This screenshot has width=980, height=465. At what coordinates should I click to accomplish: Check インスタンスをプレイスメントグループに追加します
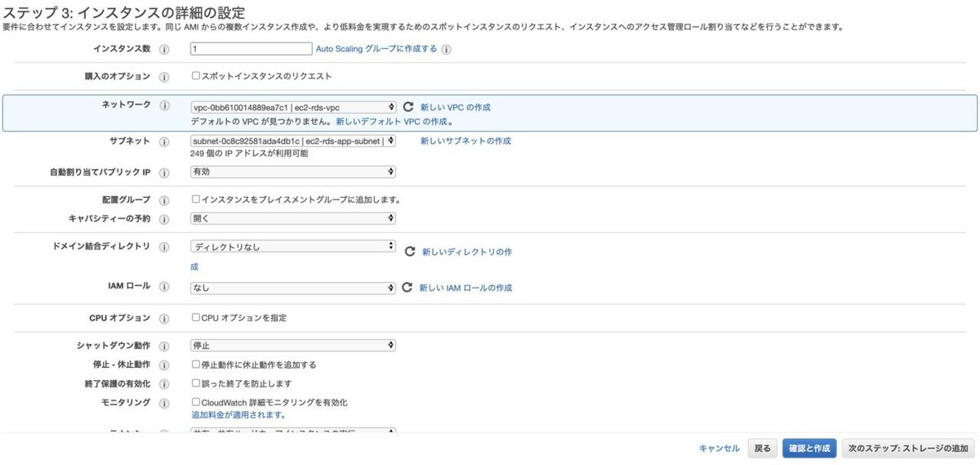click(x=195, y=199)
